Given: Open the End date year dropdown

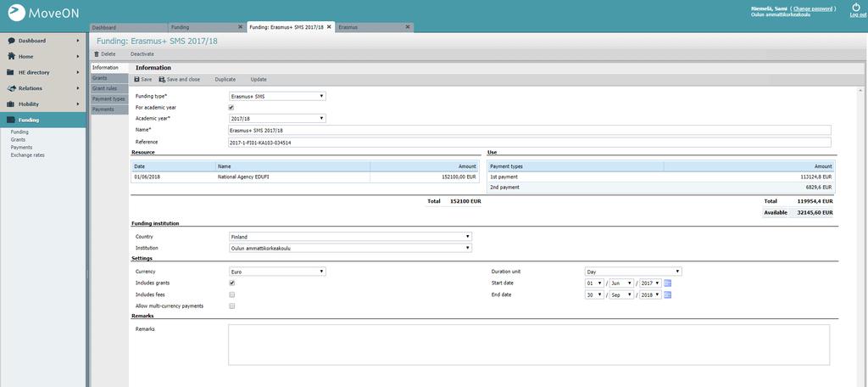Looking at the screenshot, I should pos(650,294).
